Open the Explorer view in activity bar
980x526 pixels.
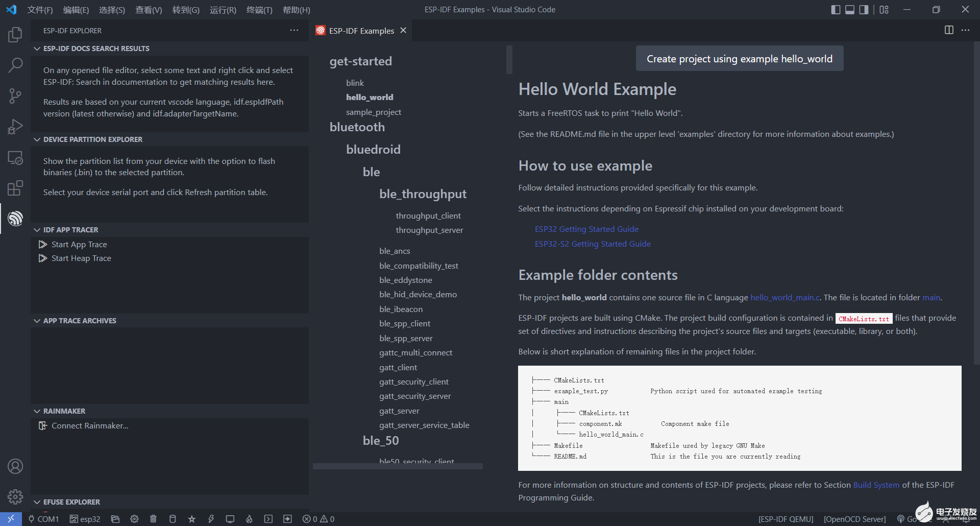pyautogui.click(x=15, y=35)
